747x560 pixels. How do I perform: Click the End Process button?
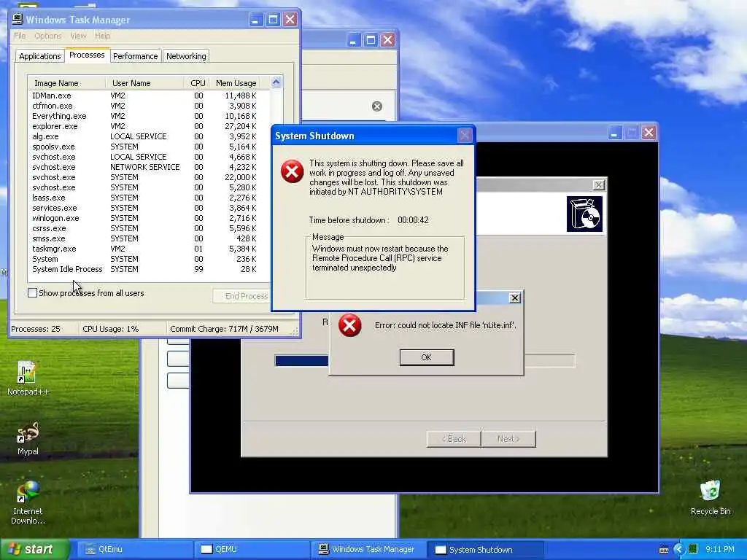pyautogui.click(x=242, y=296)
